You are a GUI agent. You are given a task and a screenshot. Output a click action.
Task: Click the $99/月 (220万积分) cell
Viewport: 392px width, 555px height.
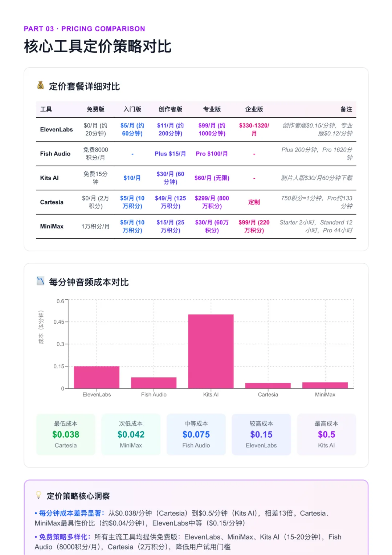254,226
